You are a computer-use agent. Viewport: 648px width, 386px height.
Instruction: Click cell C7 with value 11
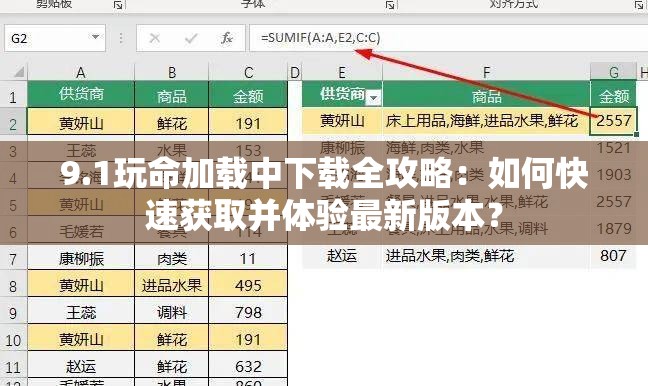(x=248, y=258)
